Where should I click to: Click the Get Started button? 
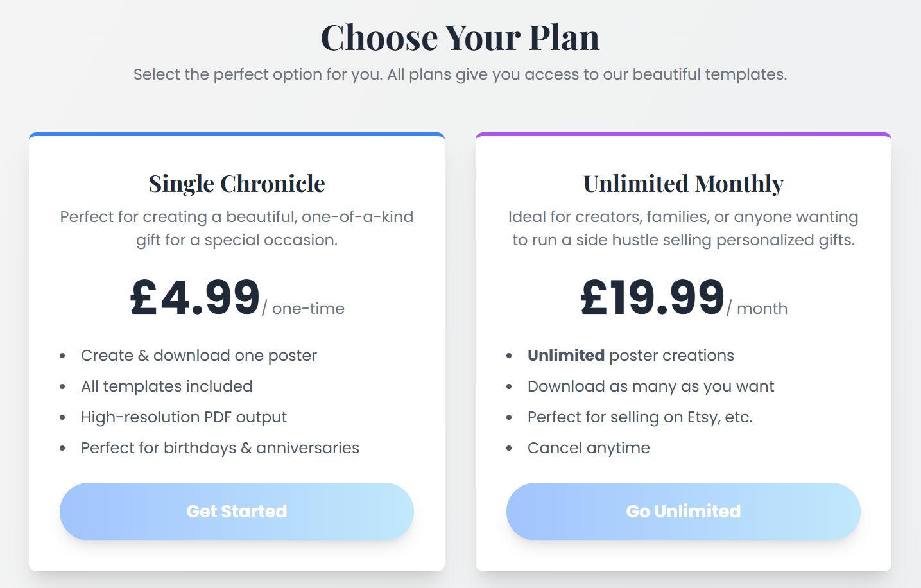click(236, 511)
